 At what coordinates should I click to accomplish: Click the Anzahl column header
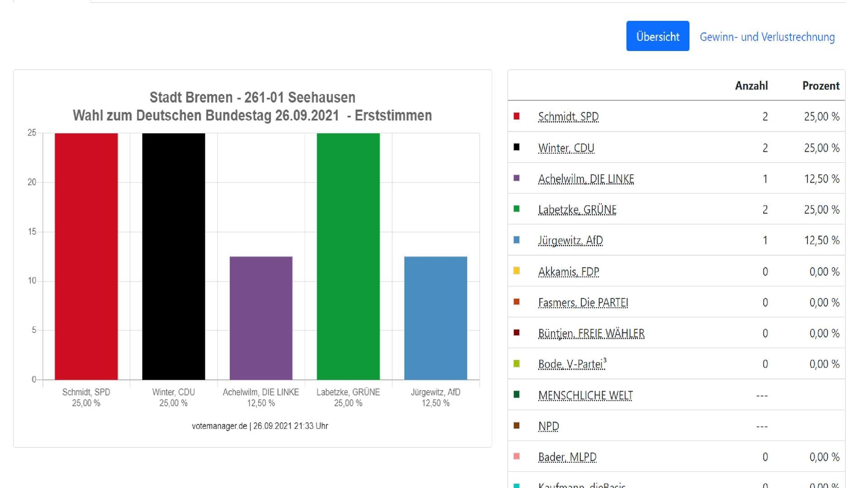(751, 86)
